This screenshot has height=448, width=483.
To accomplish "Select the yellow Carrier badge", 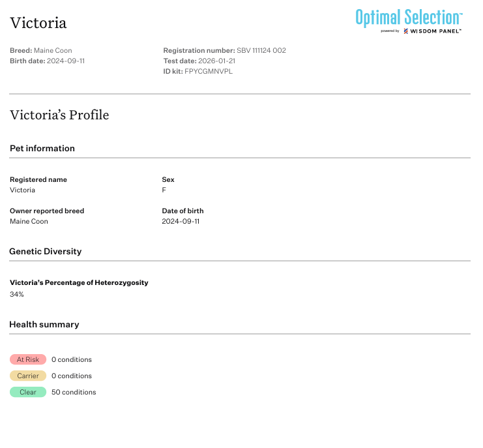I will (x=28, y=376).
